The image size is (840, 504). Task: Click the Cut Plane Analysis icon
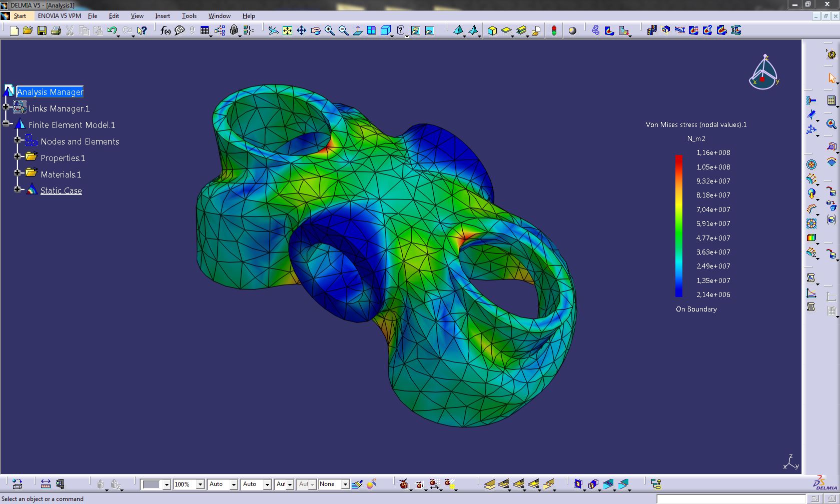point(665,31)
